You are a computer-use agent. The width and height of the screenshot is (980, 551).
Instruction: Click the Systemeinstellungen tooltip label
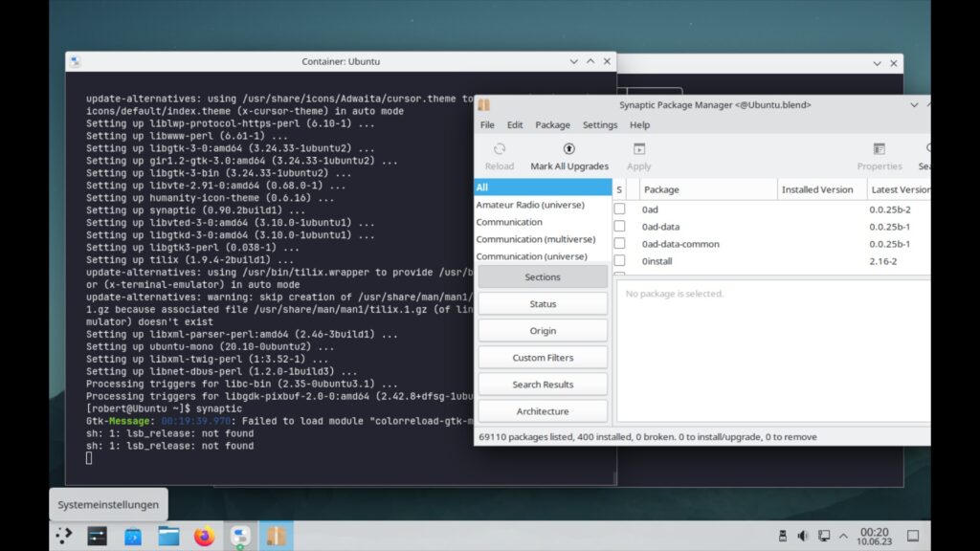point(108,504)
